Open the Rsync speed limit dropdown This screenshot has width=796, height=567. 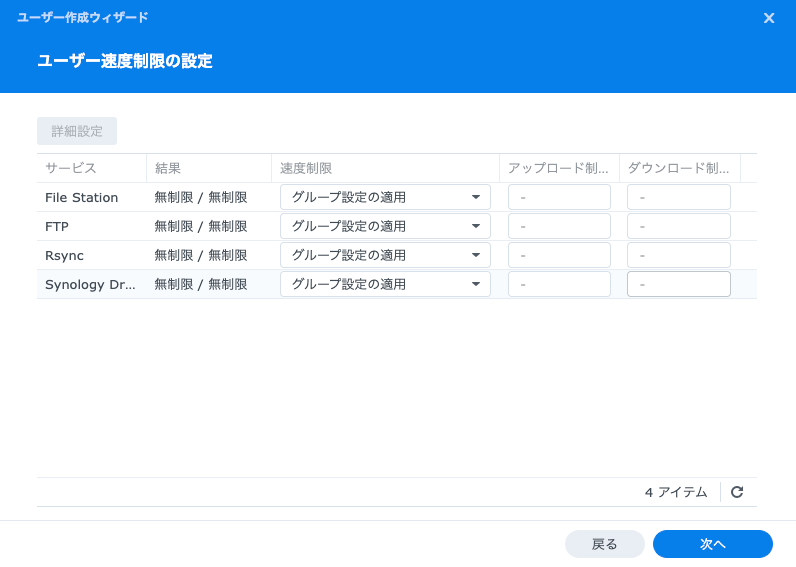click(385, 255)
